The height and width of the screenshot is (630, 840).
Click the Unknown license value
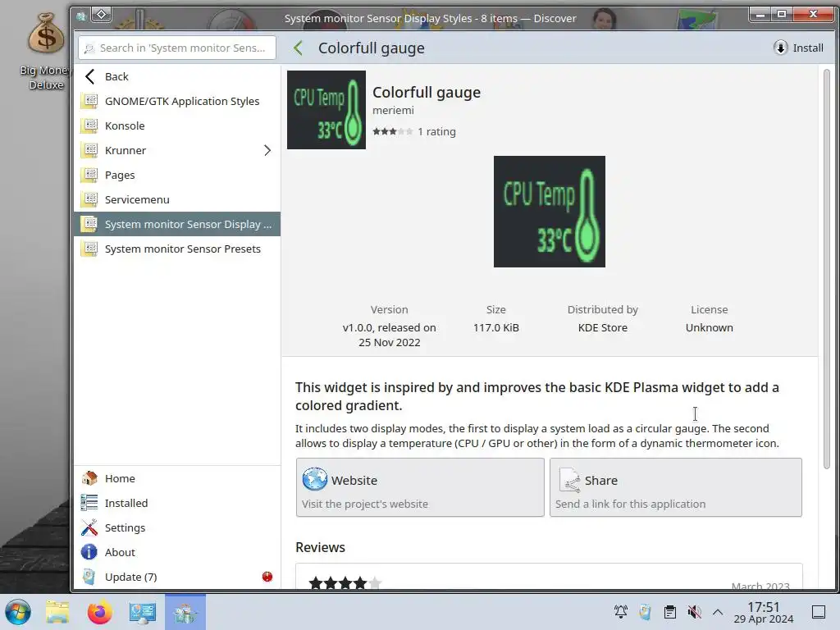pyautogui.click(x=710, y=328)
